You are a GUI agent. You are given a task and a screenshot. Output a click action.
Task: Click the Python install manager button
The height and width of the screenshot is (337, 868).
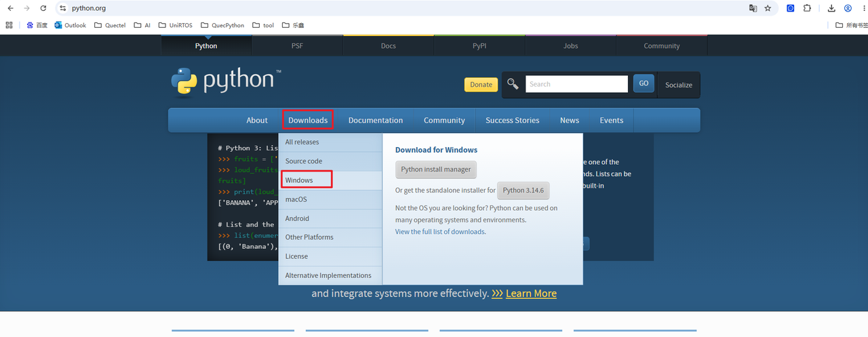436,170
